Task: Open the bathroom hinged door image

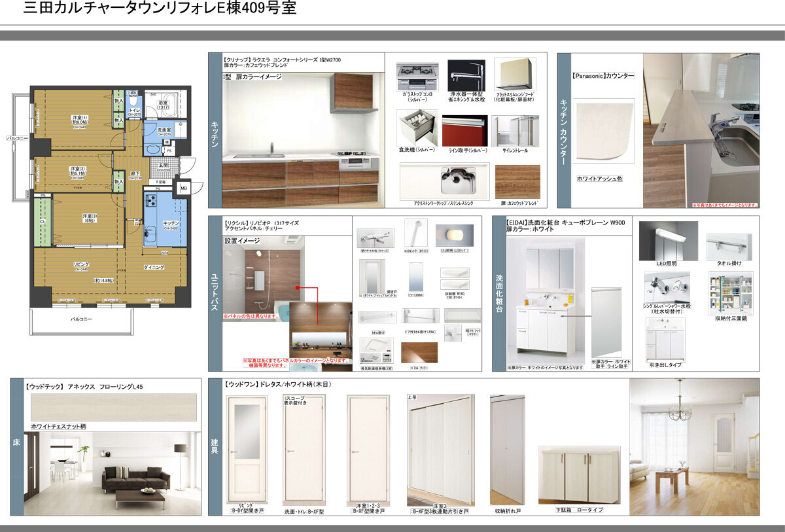Action: click(x=372, y=277)
